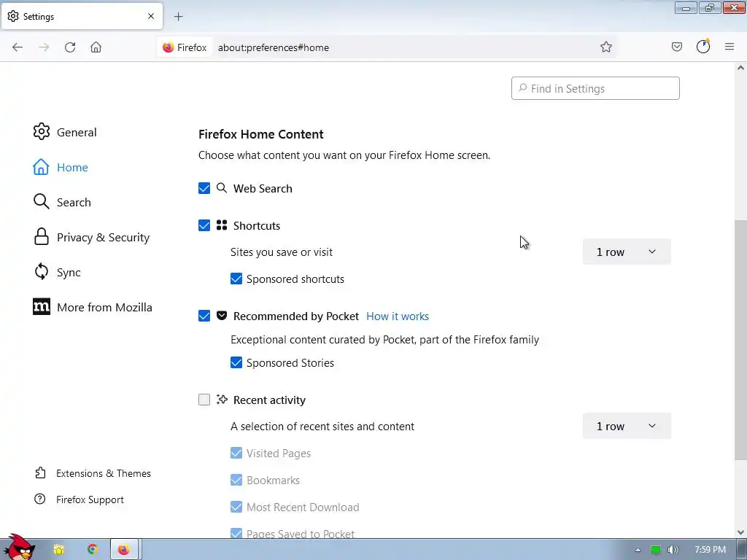
Task: Bookmark this page with the star icon
Action: pos(606,47)
